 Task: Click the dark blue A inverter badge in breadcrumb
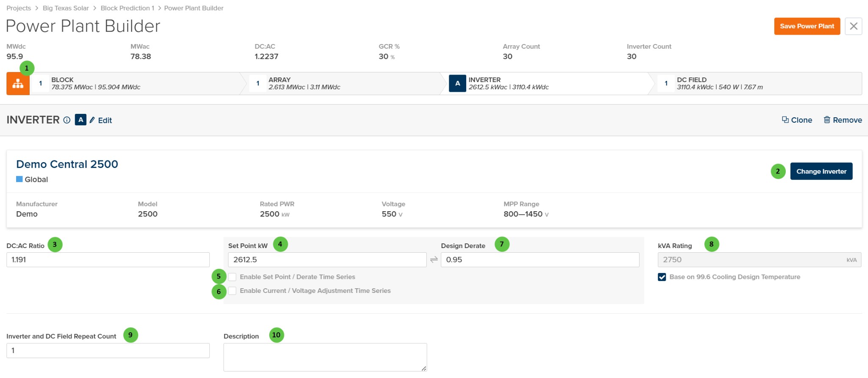point(458,83)
